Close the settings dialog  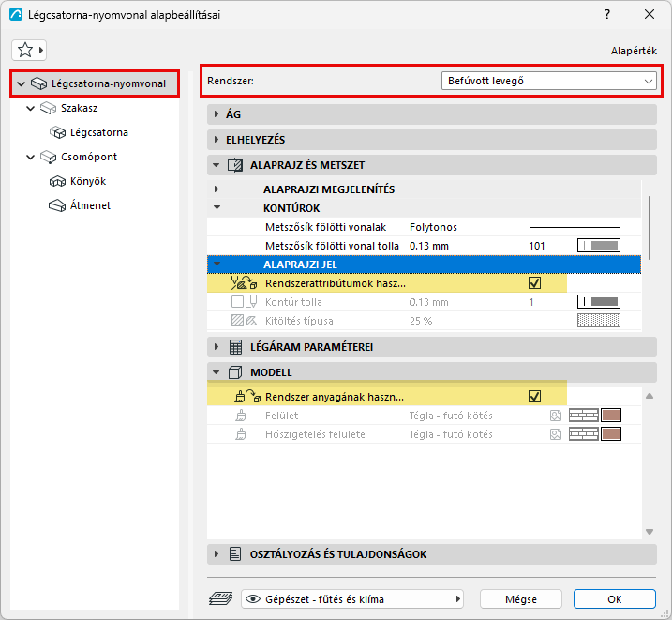(x=650, y=15)
